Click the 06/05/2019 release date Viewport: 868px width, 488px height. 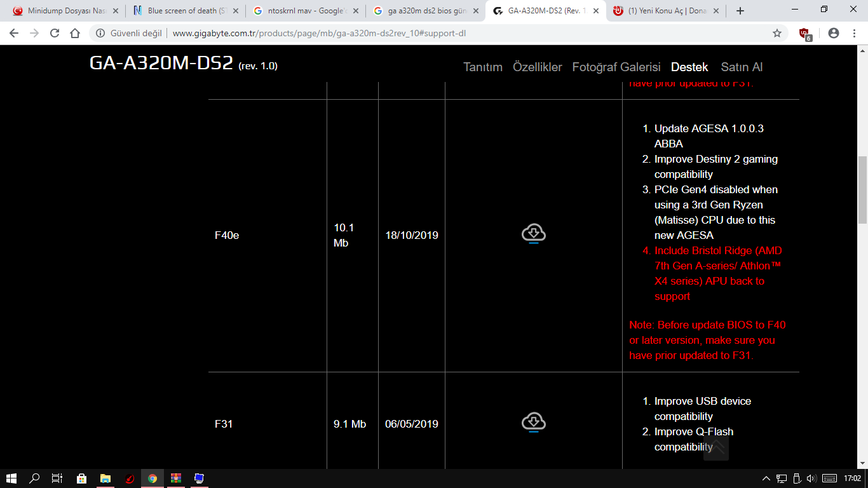point(412,424)
